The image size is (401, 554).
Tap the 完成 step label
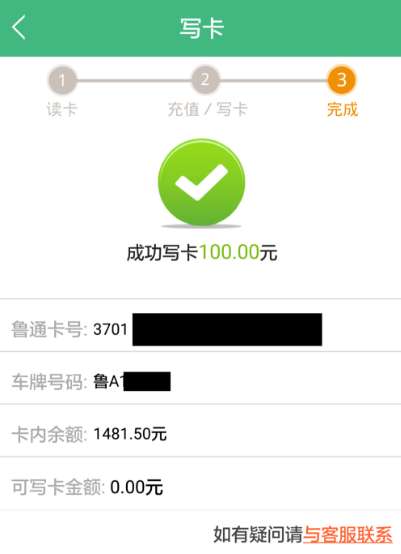pyautogui.click(x=342, y=109)
